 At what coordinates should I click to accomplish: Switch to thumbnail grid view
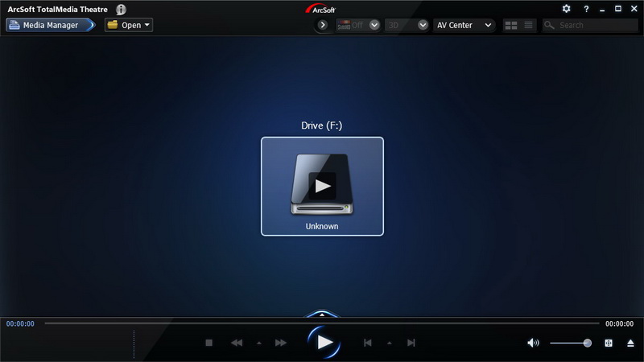(x=511, y=26)
